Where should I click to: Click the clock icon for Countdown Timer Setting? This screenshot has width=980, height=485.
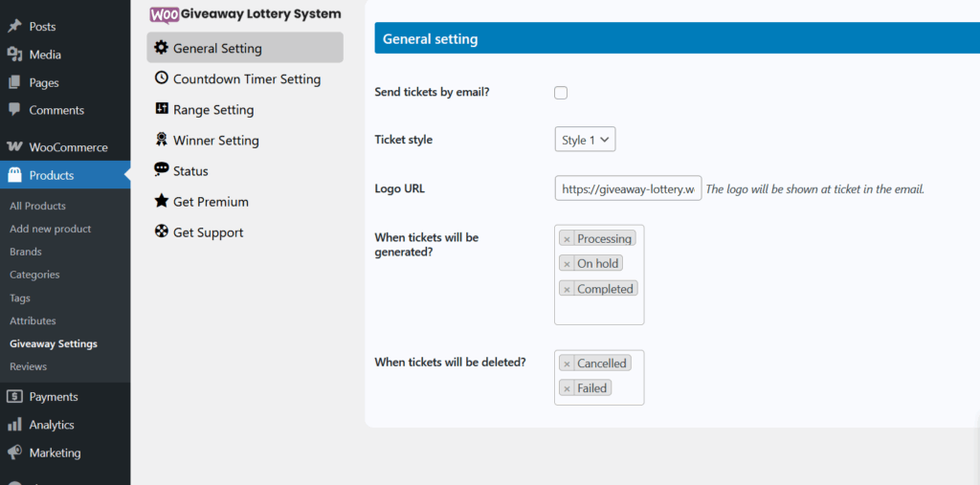coord(161,78)
